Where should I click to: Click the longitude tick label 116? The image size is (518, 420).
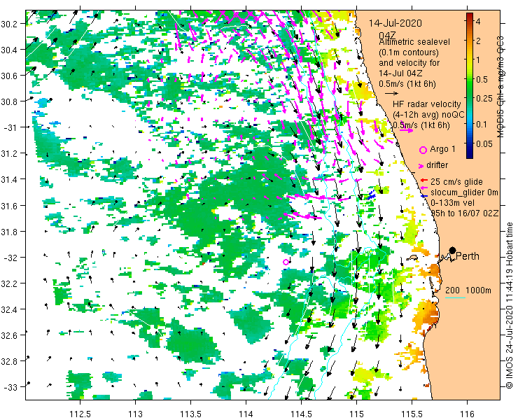[467, 414]
